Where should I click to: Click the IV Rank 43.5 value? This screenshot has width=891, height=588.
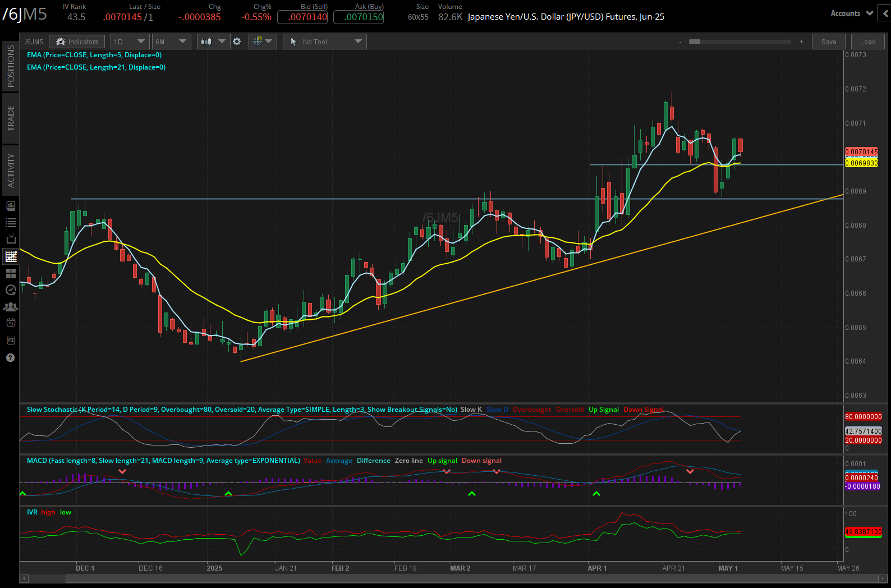(x=76, y=17)
